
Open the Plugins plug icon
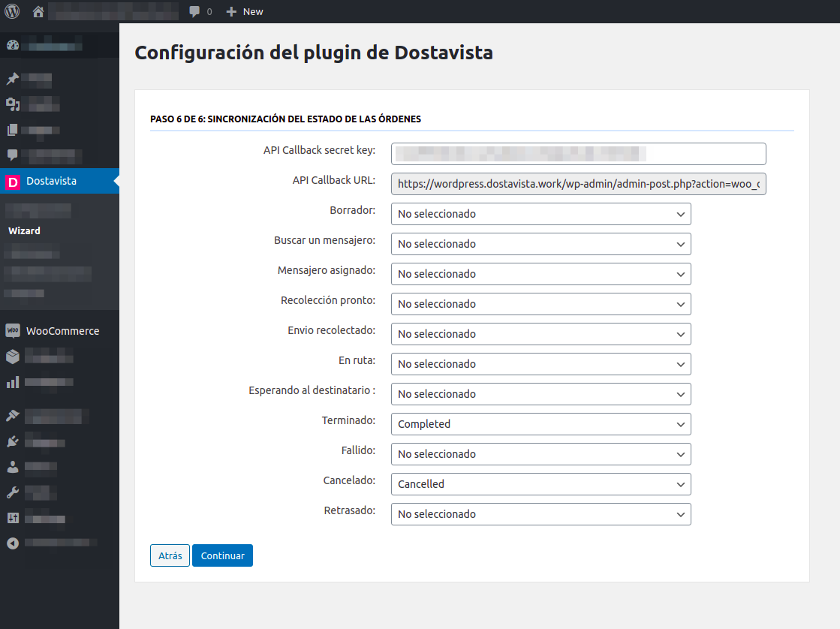tap(13, 441)
